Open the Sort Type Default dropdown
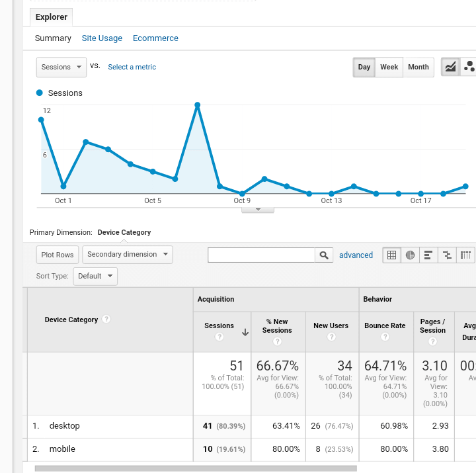The image size is (476, 473). tap(95, 277)
